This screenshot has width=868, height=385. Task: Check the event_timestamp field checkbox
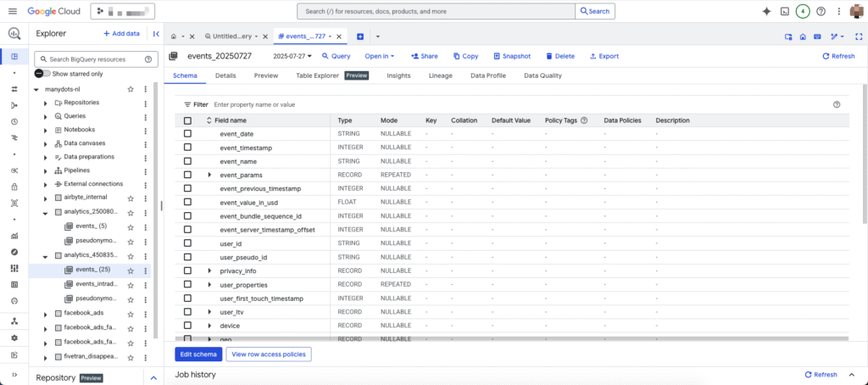click(187, 148)
